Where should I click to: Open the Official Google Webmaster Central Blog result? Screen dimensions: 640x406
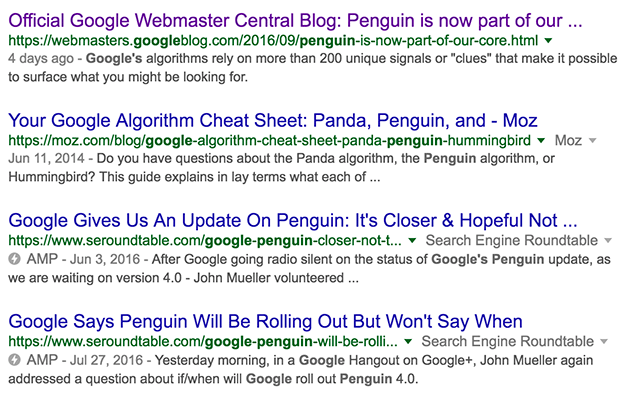tap(295, 20)
